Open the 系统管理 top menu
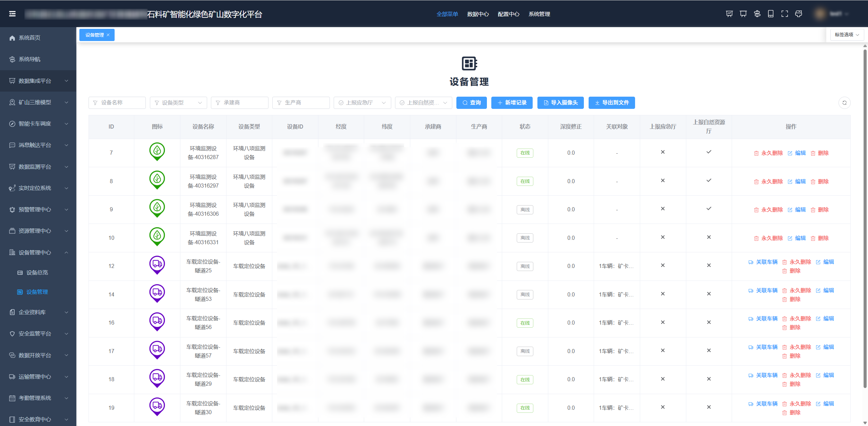 pos(539,14)
